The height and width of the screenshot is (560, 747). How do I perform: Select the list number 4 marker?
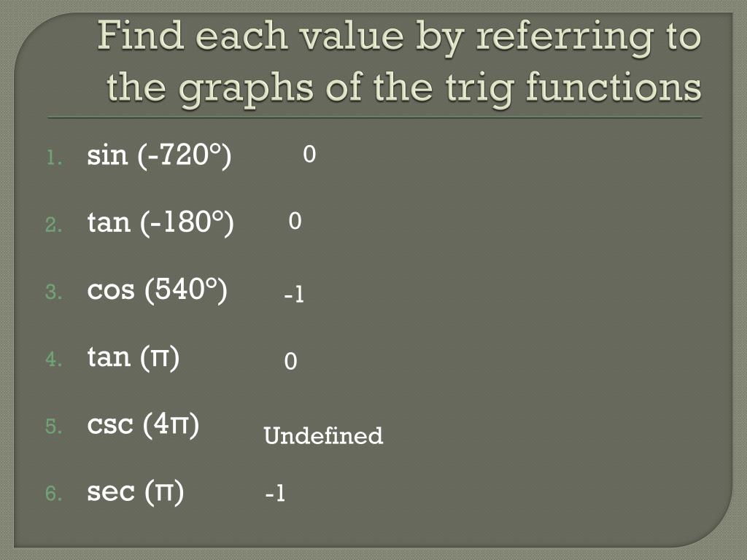[53, 360]
